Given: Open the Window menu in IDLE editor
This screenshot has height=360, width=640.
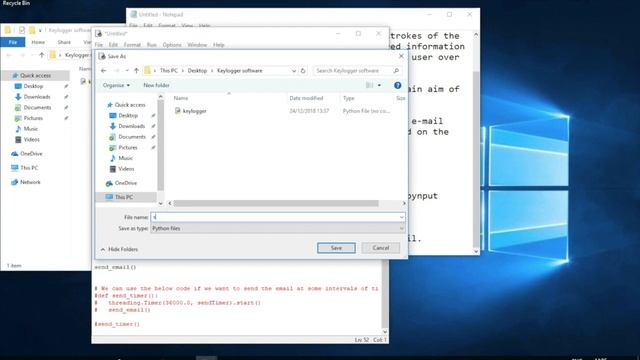Looking at the screenshot, I should (197, 45).
